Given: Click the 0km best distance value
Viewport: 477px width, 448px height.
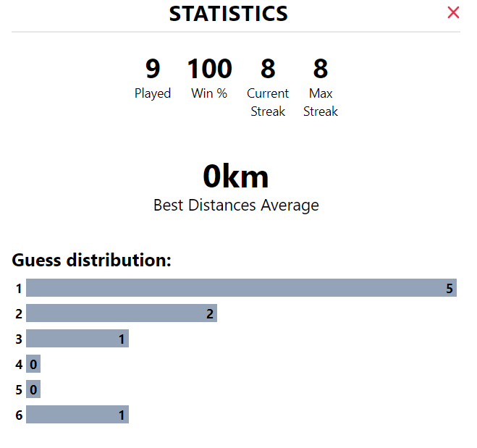Looking at the screenshot, I should 236,177.
